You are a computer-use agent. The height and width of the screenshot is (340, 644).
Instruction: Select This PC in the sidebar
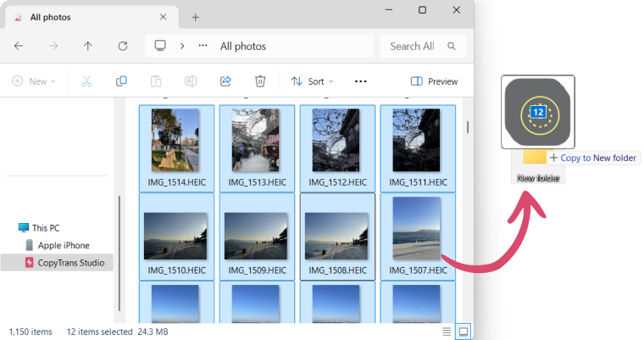(x=40, y=228)
